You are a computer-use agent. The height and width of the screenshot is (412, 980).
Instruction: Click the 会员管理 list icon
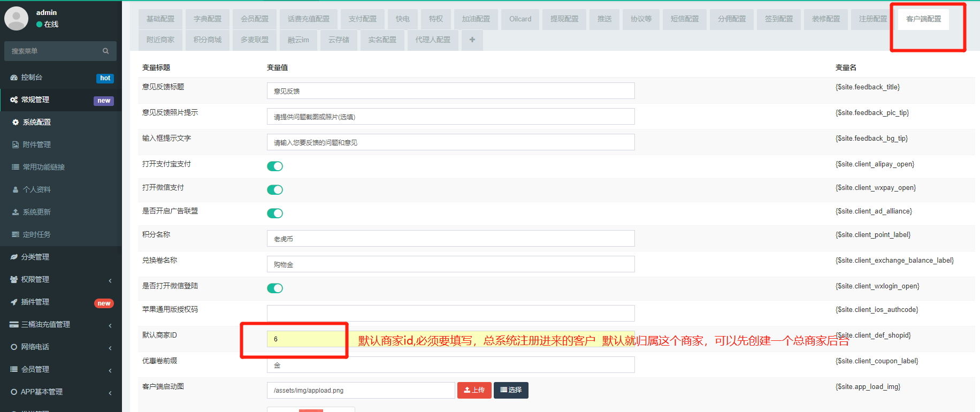pos(14,370)
